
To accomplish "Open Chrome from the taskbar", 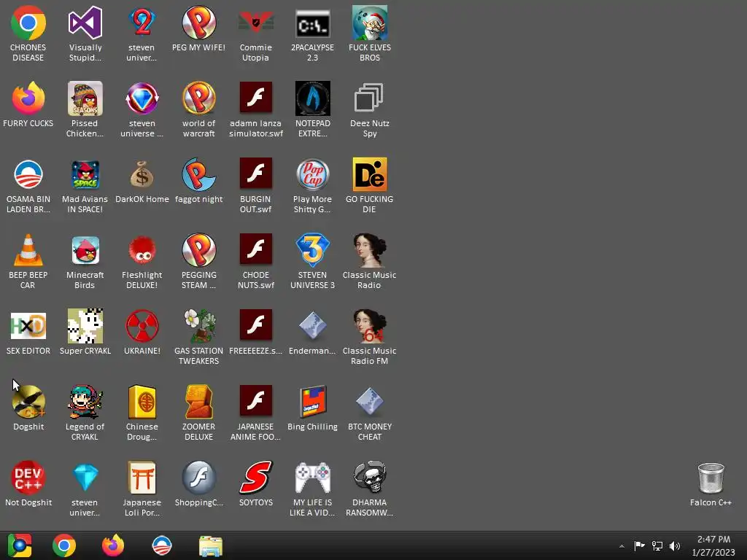I will click(x=64, y=545).
